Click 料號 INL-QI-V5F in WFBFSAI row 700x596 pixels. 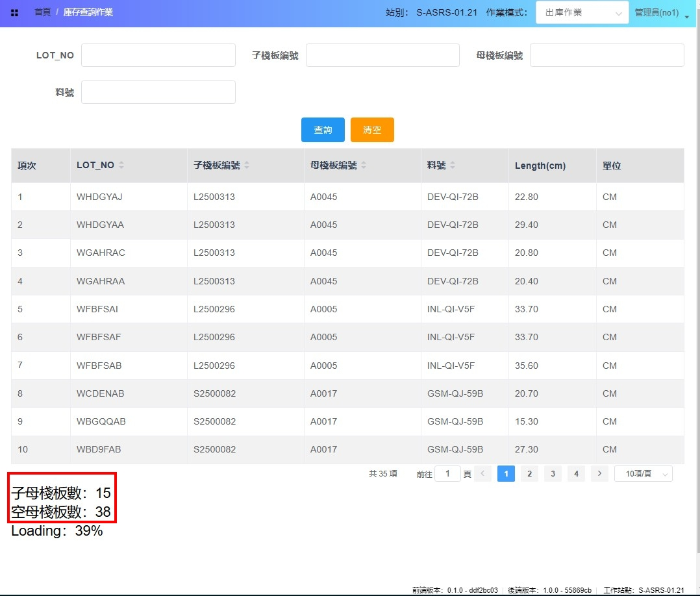coord(451,309)
